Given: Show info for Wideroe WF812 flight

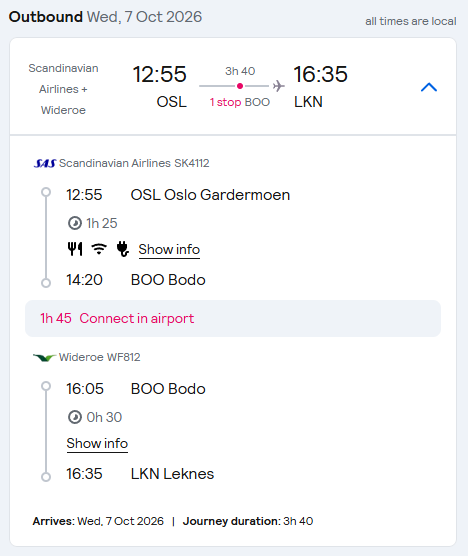Looking at the screenshot, I should [97, 444].
